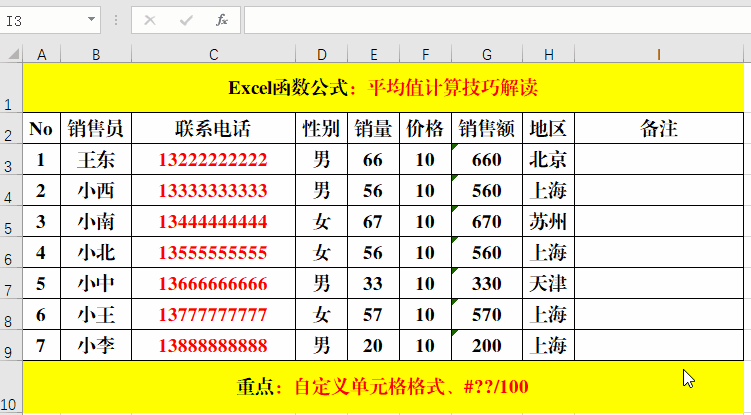Click the Name Box showing I3
The height and width of the screenshot is (415, 751).
tap(50, 20)
